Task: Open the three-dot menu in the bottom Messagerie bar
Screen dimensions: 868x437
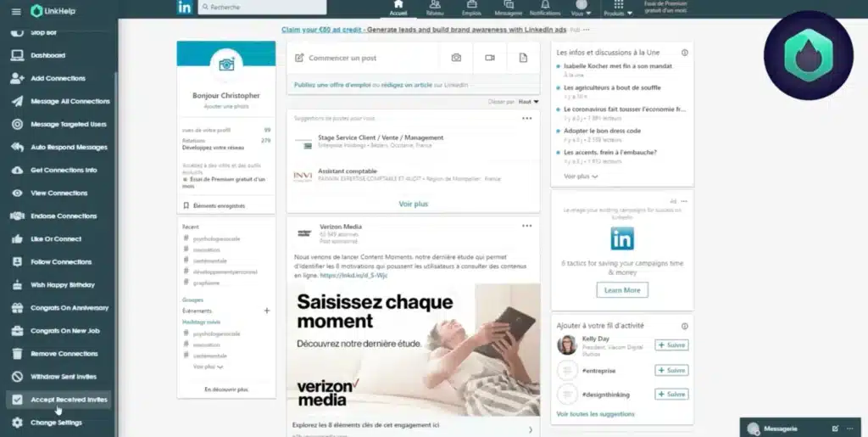Action: (x=850, y=429)
